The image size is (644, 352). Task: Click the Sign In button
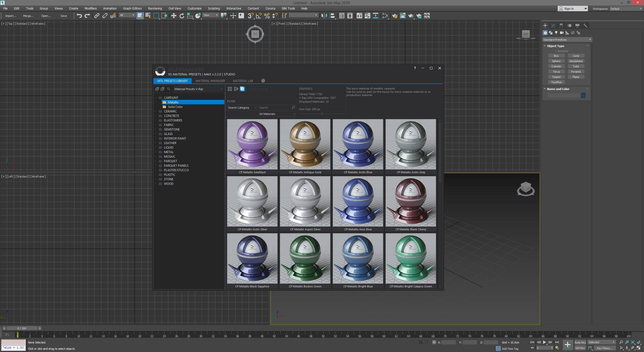point(573,9)
